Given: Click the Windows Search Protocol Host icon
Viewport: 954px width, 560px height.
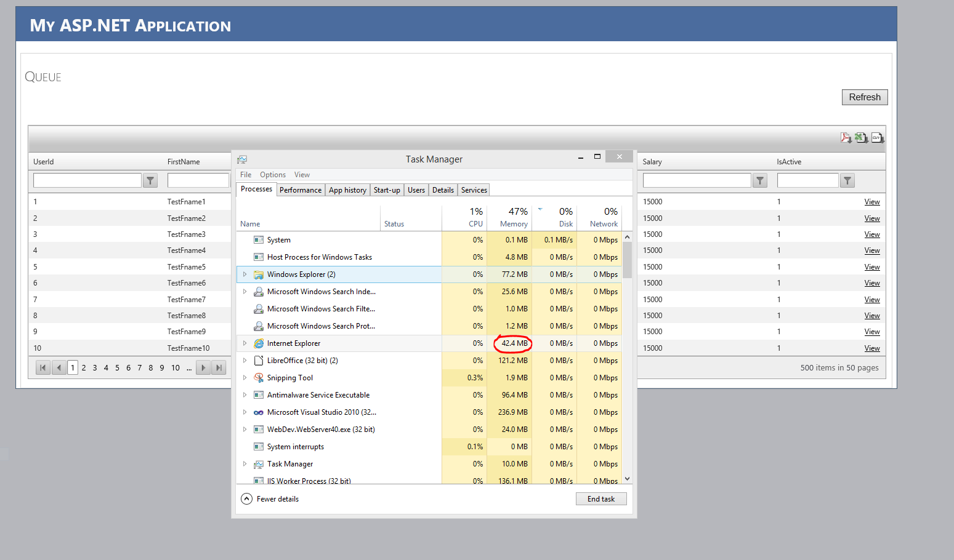Looking at the screenshot, I should pyautogui.click(x=259, y=326).
